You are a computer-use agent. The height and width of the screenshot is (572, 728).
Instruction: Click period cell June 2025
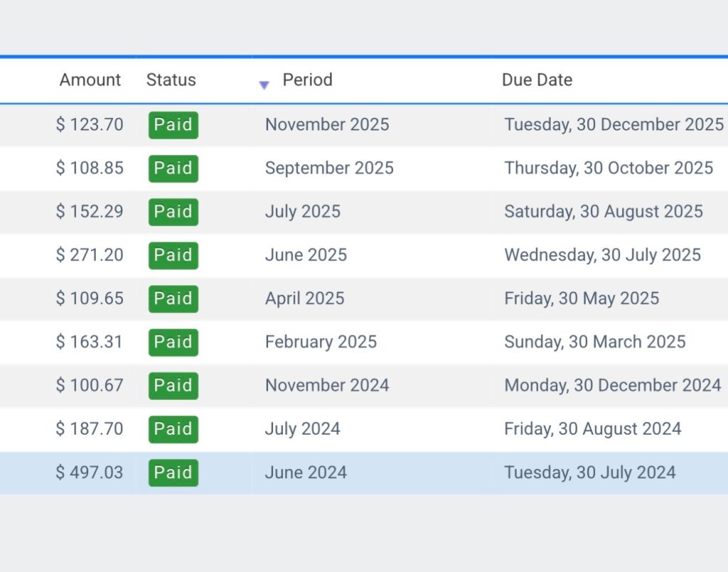click(306, 255)
